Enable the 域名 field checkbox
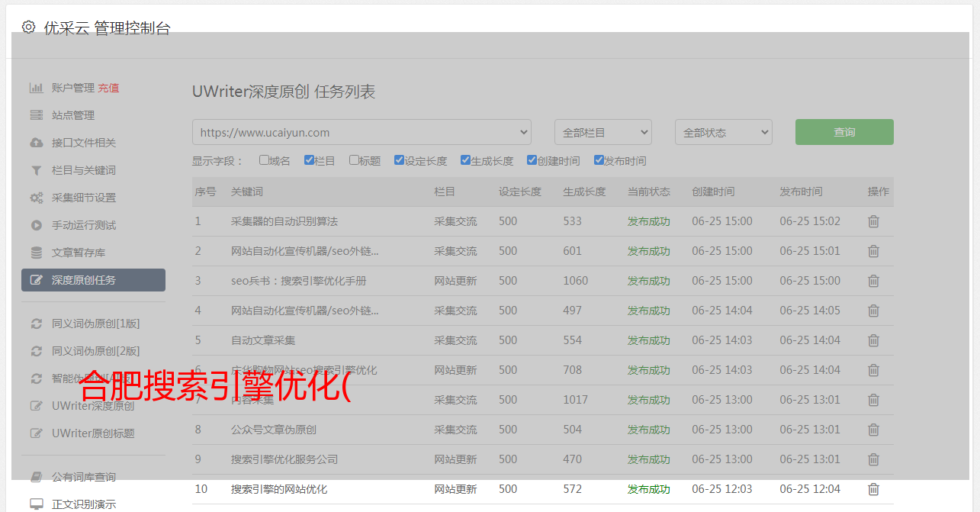Screen dimensions: 980x512 click(x=264, y=160)
